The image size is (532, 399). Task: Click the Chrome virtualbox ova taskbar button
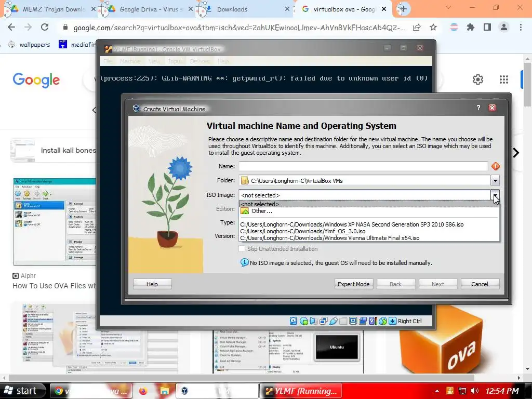[91, 391]
